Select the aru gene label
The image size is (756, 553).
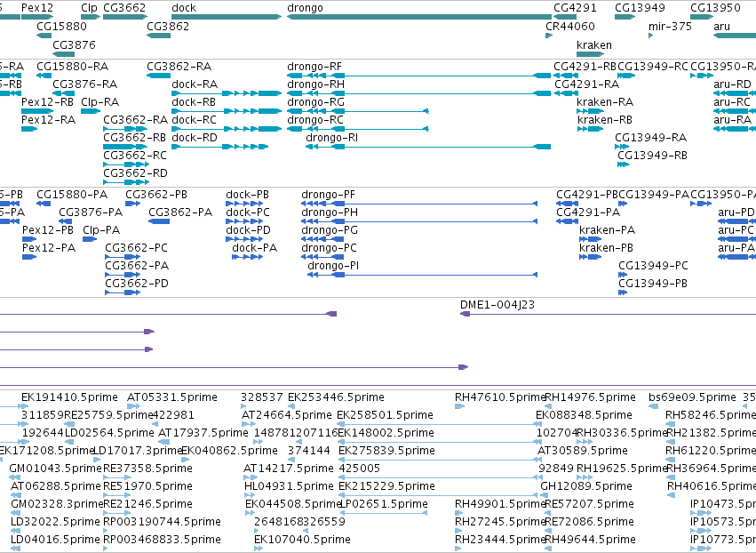(x=721, y=26)
